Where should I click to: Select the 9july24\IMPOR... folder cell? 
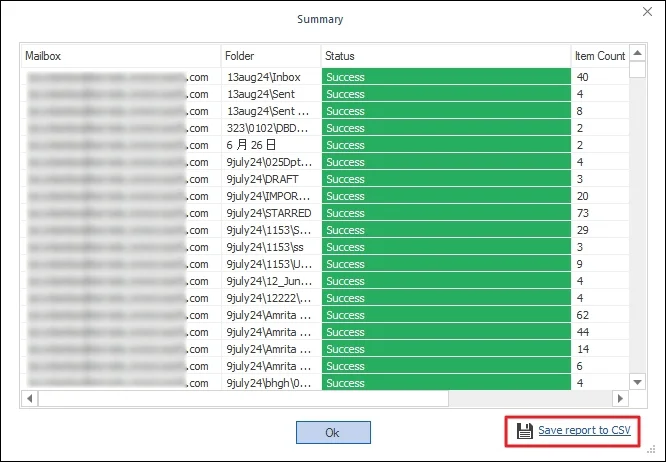point(271,196)
